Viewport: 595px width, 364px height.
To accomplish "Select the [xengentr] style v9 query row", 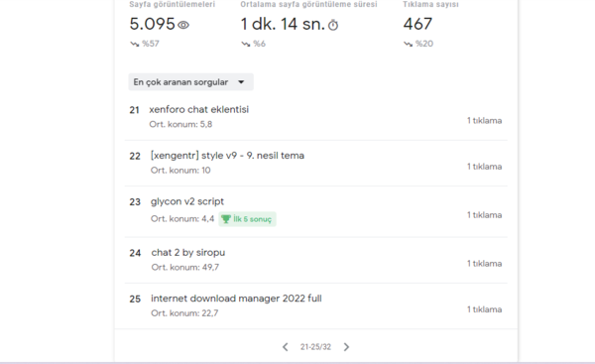I will click(x=315, y=164).
